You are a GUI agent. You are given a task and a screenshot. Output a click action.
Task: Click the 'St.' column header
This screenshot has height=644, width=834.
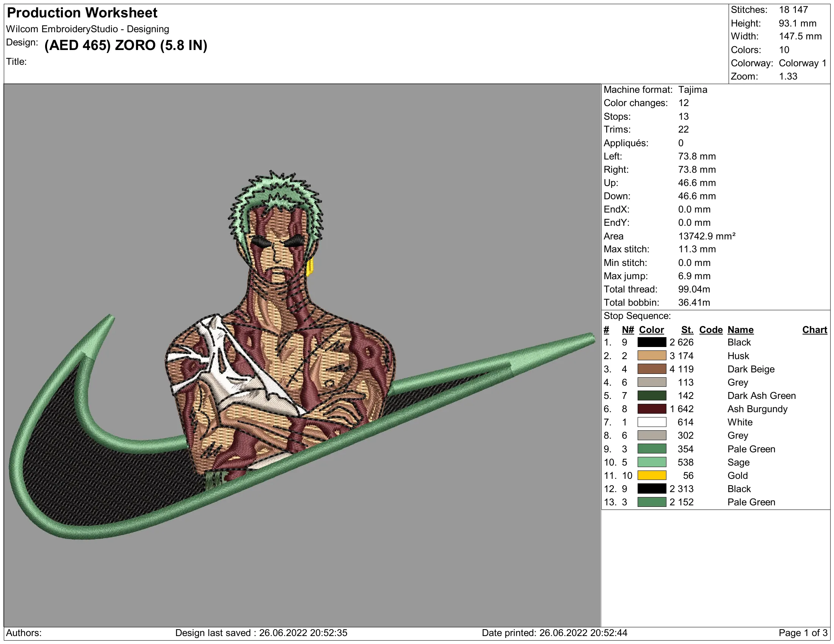[x=687, y=330]
